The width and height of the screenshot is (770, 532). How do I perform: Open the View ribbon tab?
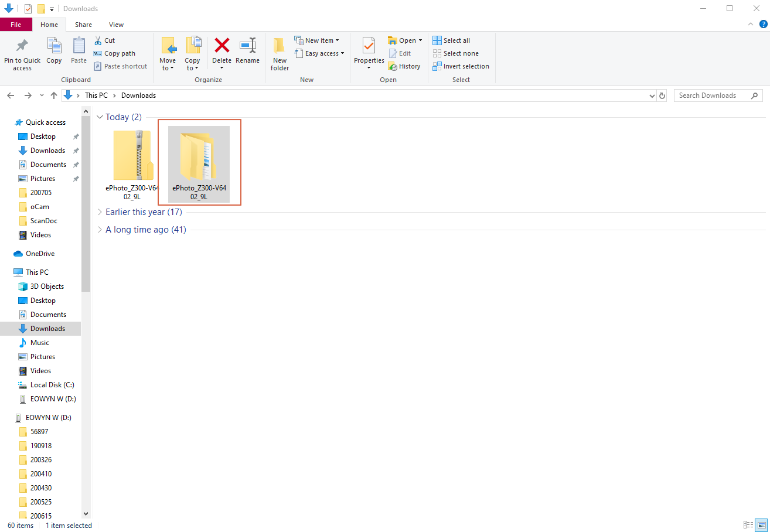(116, 25)
